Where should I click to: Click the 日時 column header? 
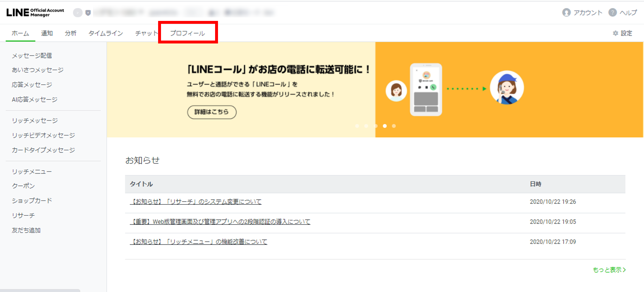535,184
